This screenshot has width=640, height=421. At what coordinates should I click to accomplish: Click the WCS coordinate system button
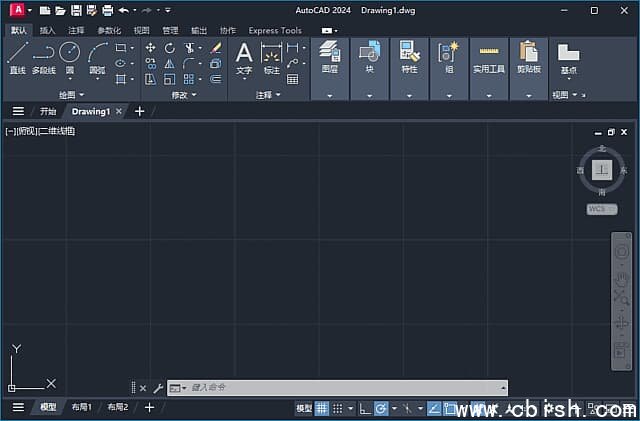(x=602, y=209)
